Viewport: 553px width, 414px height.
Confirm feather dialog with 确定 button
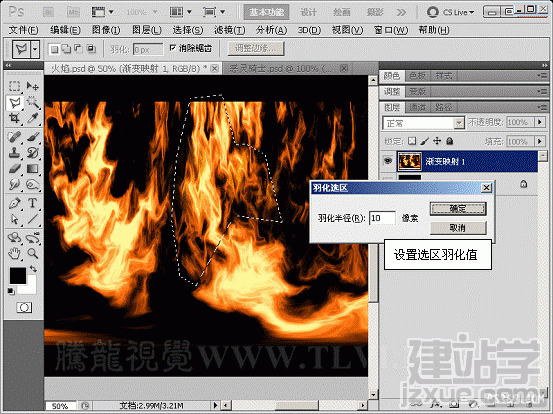click(458, 209)
